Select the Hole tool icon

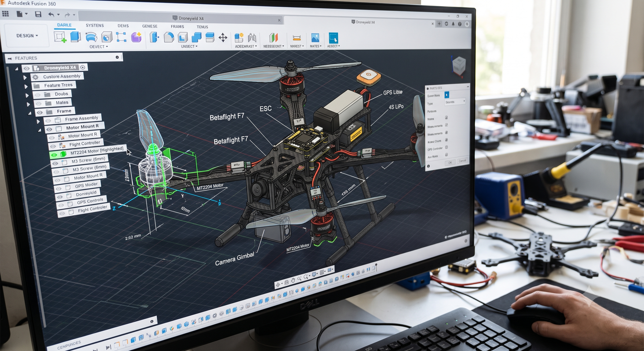107,37
